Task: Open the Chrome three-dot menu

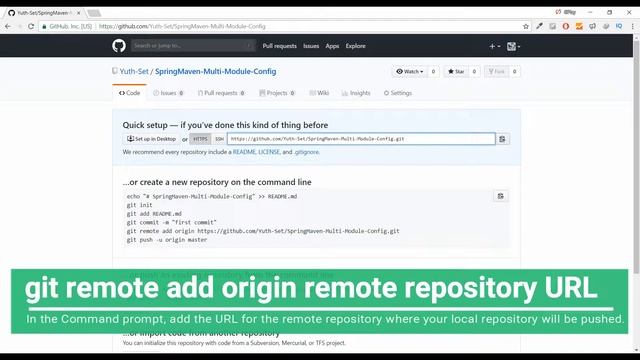Action: [x=633, y=26]
